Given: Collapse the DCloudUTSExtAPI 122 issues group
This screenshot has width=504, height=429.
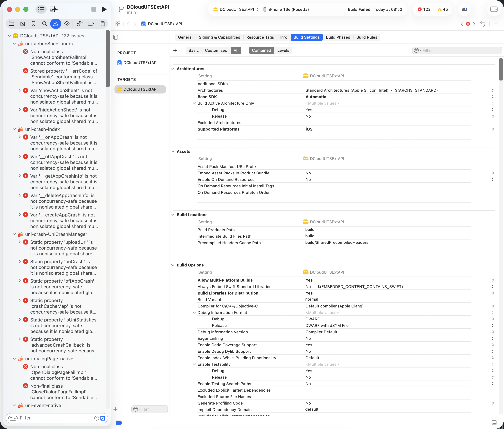Looking at the screenshot, I should click(9, 36).
